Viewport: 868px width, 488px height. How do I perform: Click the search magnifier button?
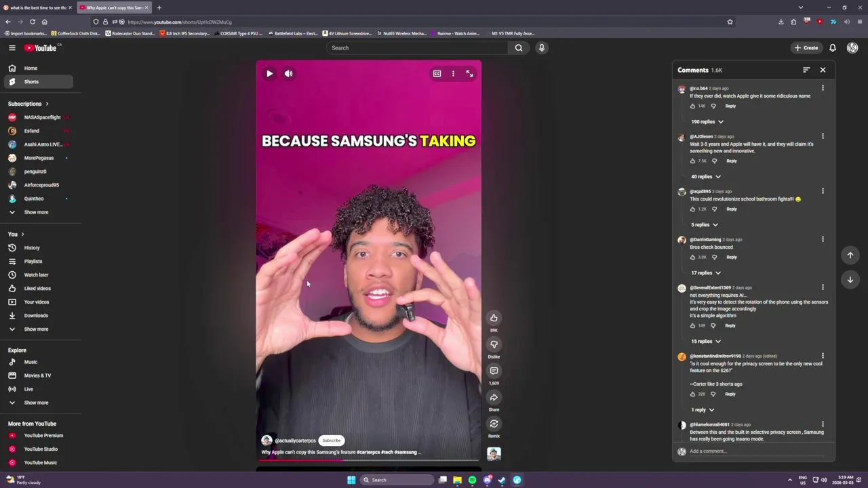tap(519, 47)
